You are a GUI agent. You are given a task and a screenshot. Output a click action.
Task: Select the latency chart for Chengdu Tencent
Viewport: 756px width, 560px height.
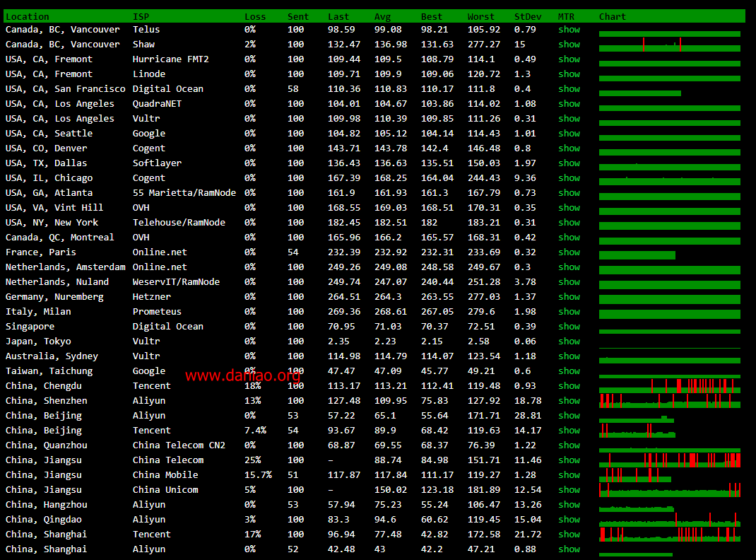coord(670,386)
